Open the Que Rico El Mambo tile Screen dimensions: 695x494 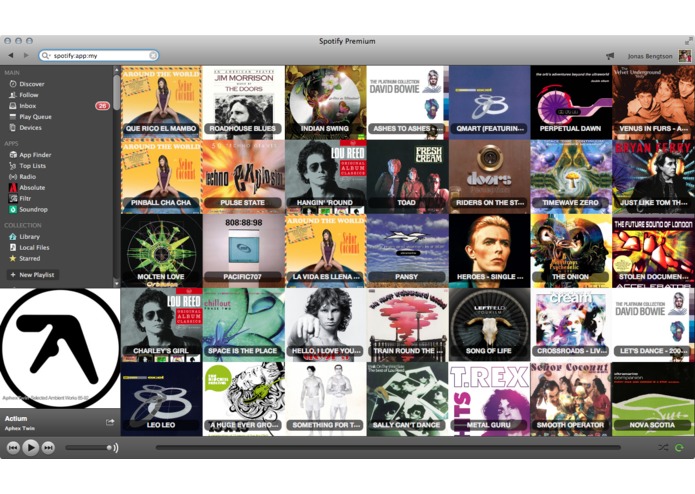161,103
